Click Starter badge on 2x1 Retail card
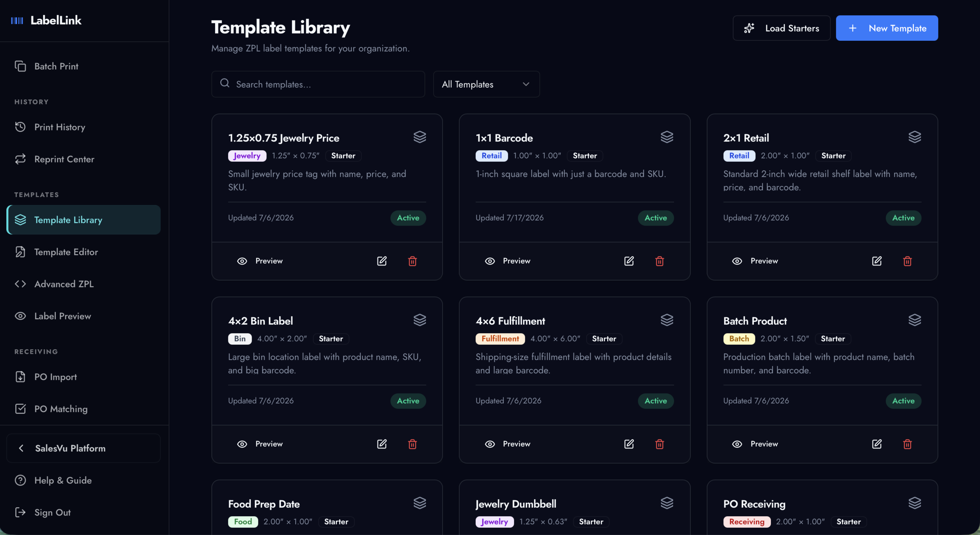The width and height of the screenshot is (980, 535). click(x=833, y=156)
